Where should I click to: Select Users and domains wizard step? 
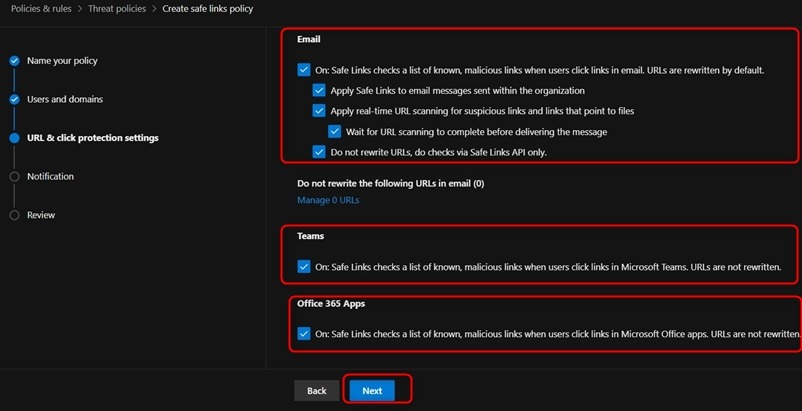(x=65, y=99)
